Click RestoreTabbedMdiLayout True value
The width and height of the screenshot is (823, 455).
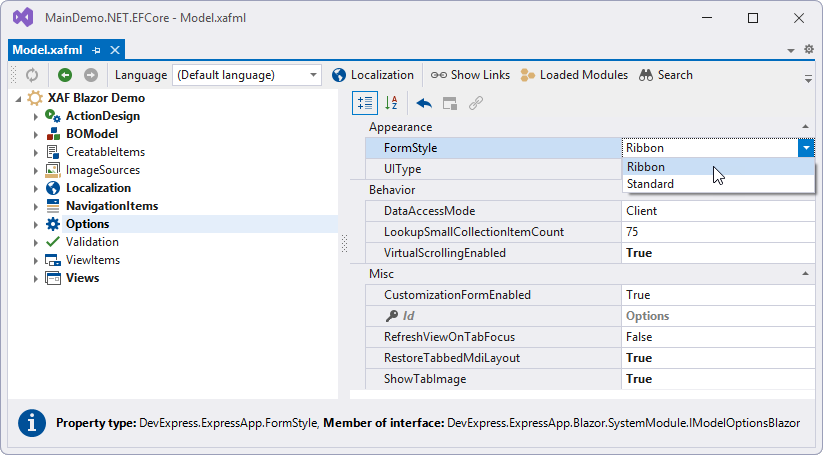click(x=718, y=358)
